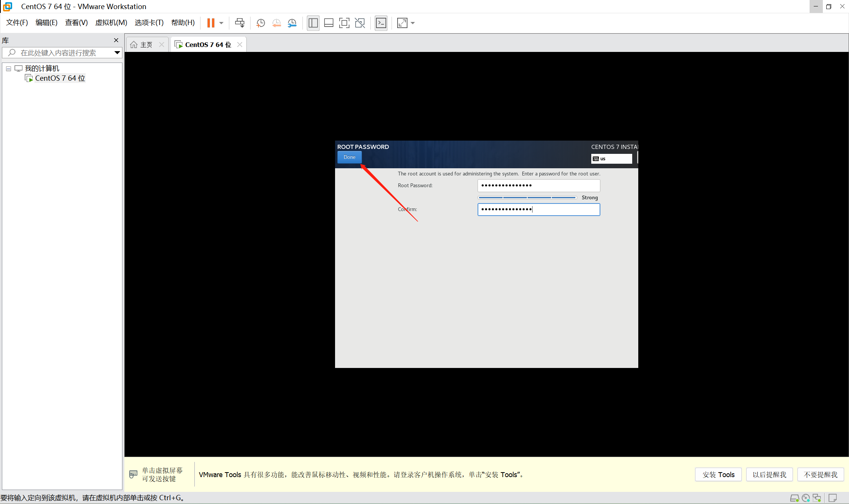Collapse the 我的计算机 tree node
Viewport: 849px width, 504px height.
click(x=8, y=68)
